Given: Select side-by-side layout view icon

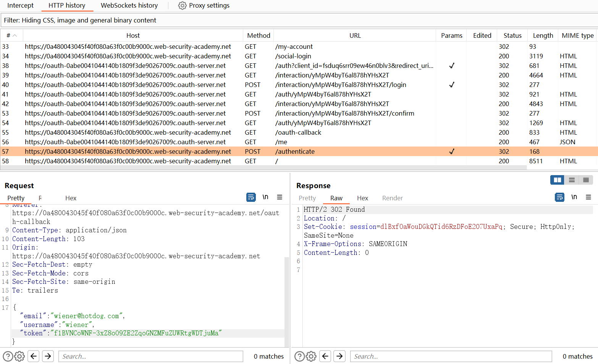Looking at the screenshot, I should click(557, 180).
